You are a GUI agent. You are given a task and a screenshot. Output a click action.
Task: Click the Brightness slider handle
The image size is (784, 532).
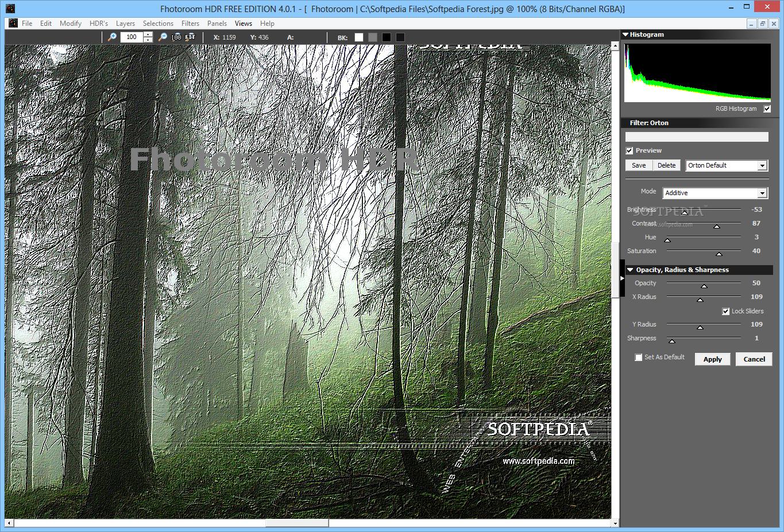click(x=685, y=212)
